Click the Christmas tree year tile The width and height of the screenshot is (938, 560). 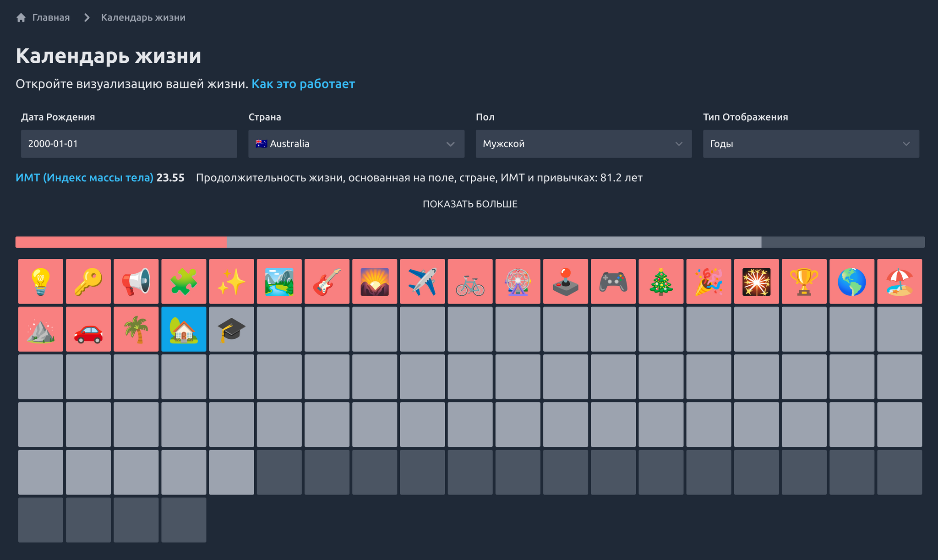(661, 281)
